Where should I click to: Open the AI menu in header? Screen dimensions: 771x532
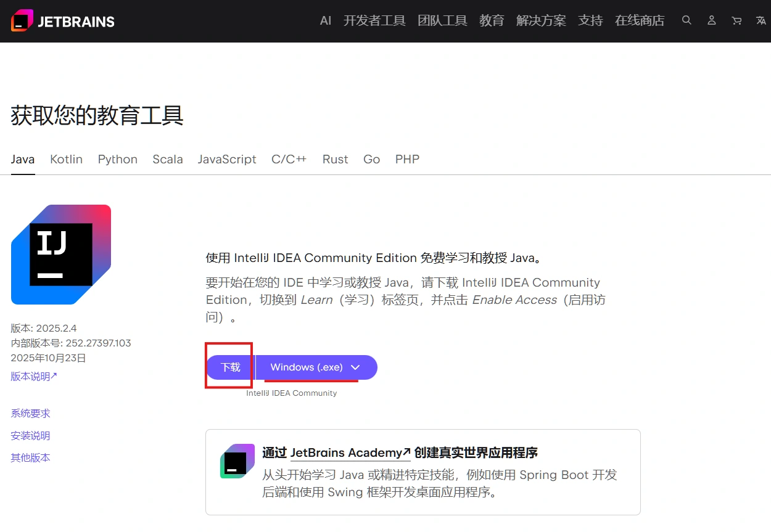(x=326, y=20)
